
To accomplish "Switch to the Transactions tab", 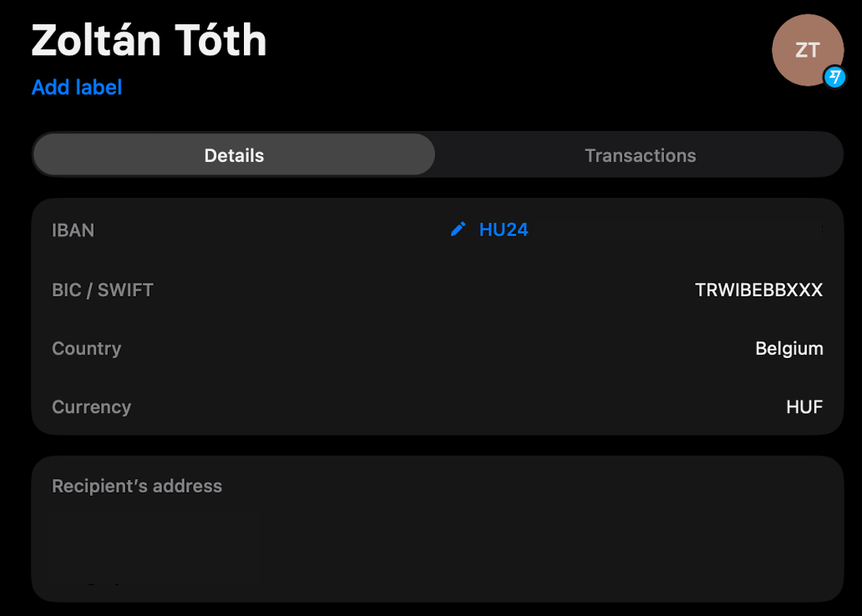I will point(640,155).
